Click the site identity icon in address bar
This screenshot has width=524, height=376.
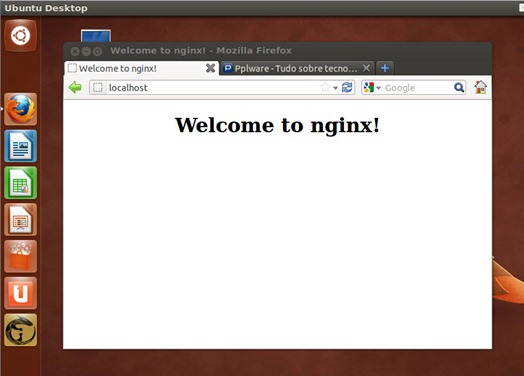pos(98,88)
